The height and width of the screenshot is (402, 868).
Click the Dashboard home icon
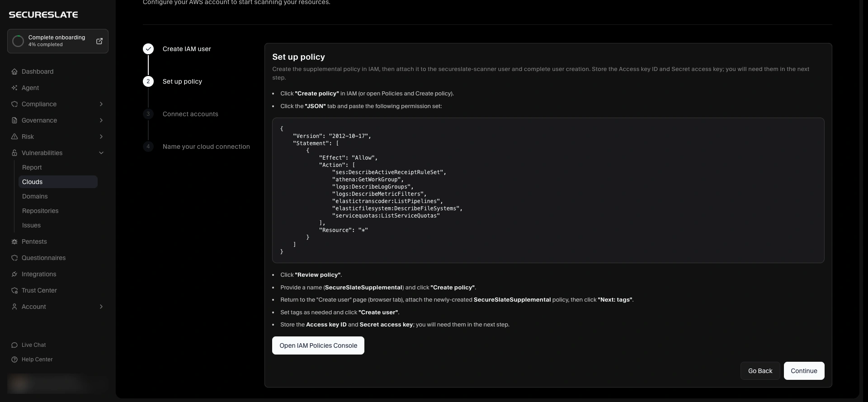tap(14, 71)
